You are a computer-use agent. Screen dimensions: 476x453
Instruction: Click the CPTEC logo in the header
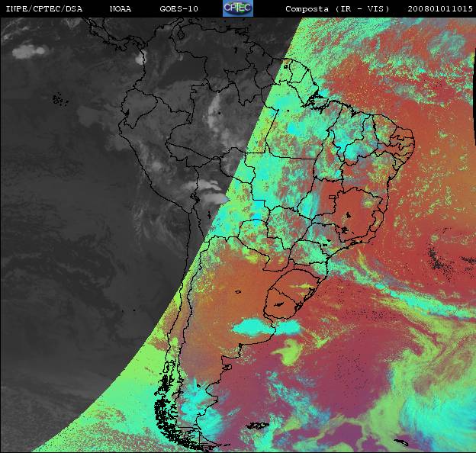(238, 8)
